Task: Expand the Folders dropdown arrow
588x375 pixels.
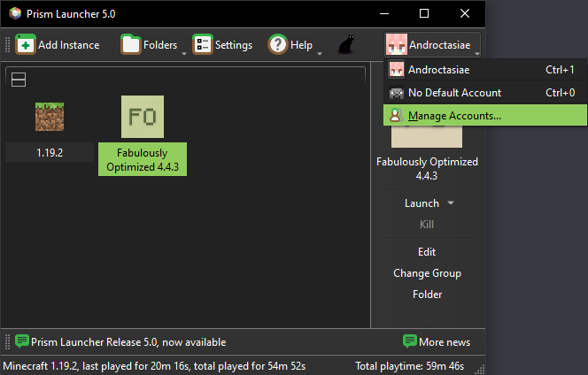Action: pyautogui.click(x=184, y=54)
